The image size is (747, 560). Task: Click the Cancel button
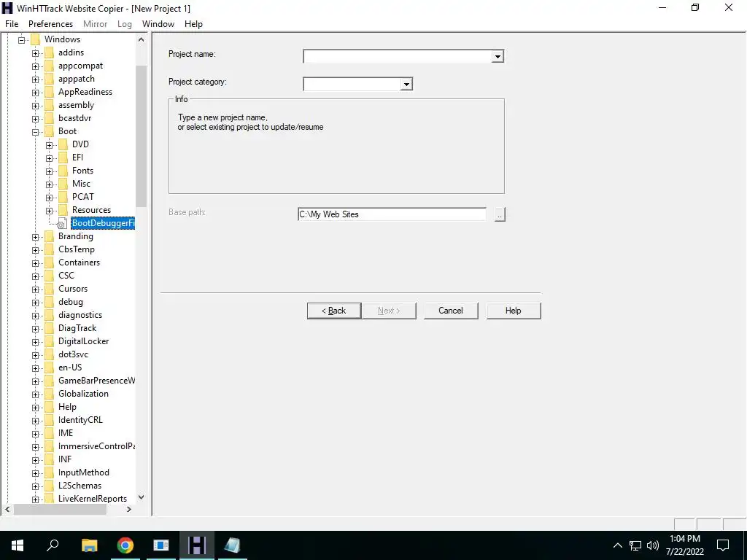coord(451,311)
